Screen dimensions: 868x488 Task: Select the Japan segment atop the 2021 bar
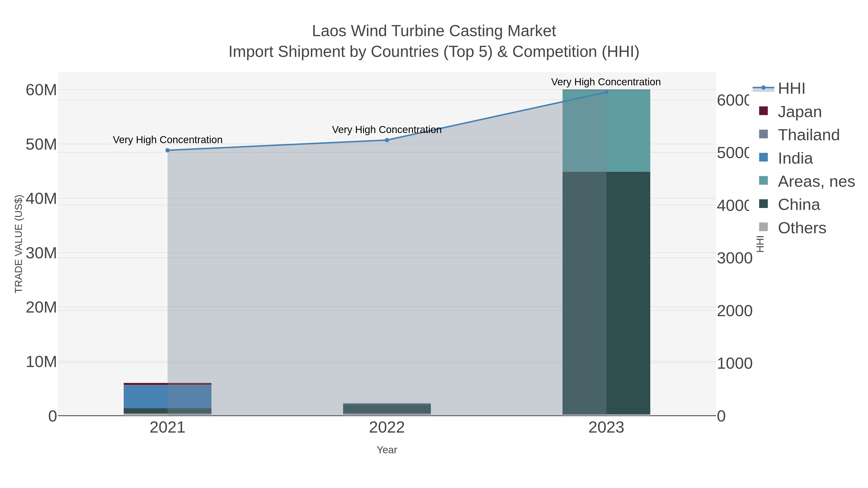[168, 384]
